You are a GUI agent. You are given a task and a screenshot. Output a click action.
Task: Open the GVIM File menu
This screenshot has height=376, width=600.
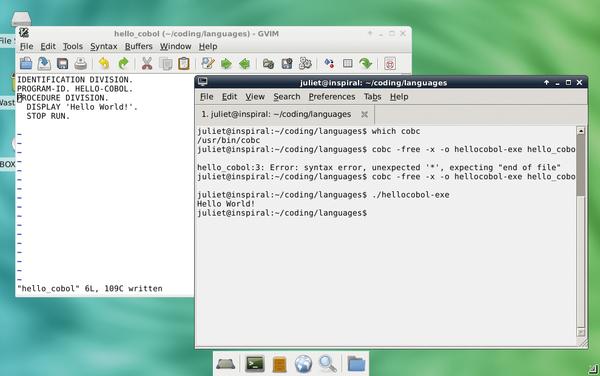pyautogui.click(x=26, y=46)
